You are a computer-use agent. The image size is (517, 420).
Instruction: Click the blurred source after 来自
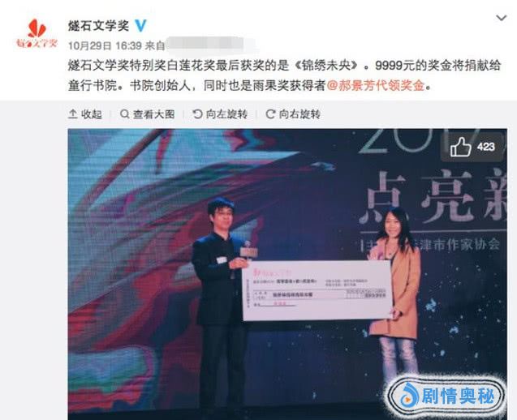[x=211, y=45]
